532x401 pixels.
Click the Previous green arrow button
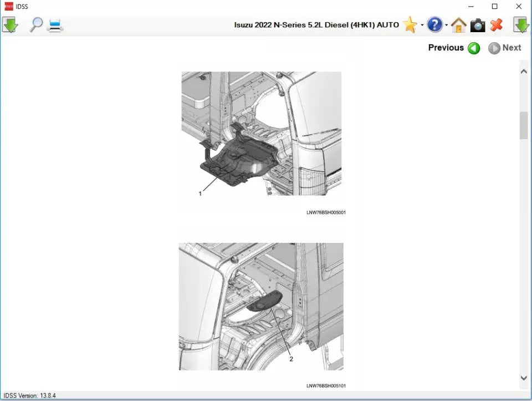[x=474, y=48]
